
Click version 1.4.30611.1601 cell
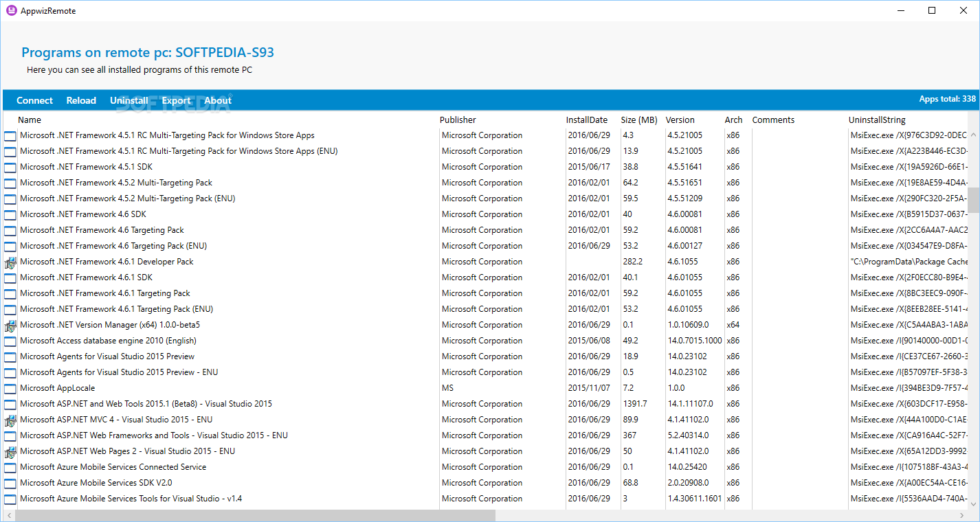point(695,499)
